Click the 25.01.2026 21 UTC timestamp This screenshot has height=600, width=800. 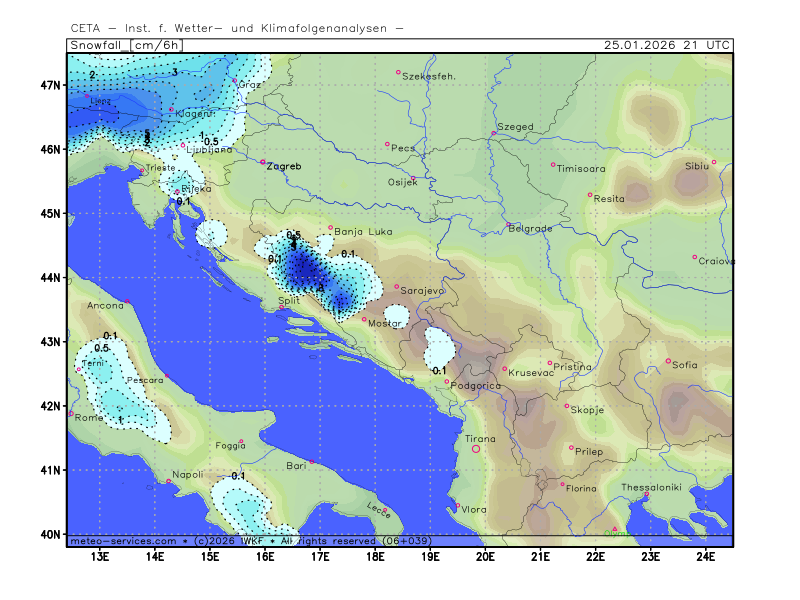(667, 45)
